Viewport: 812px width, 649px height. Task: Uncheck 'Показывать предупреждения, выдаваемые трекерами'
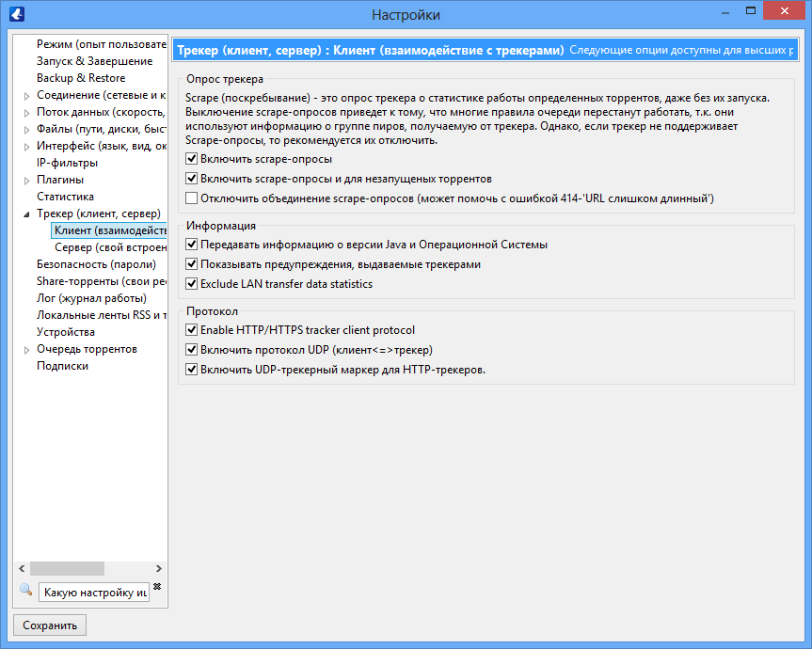192,264
